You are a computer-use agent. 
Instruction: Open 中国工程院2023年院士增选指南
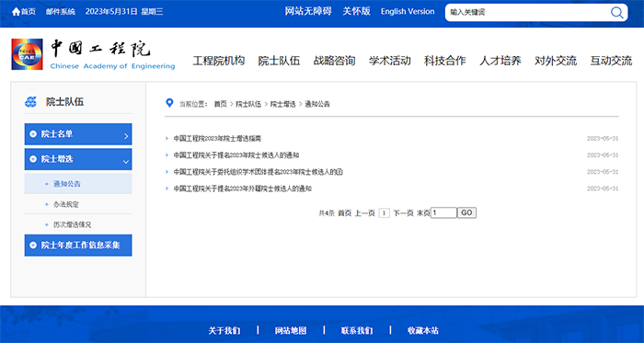point(217,139)
